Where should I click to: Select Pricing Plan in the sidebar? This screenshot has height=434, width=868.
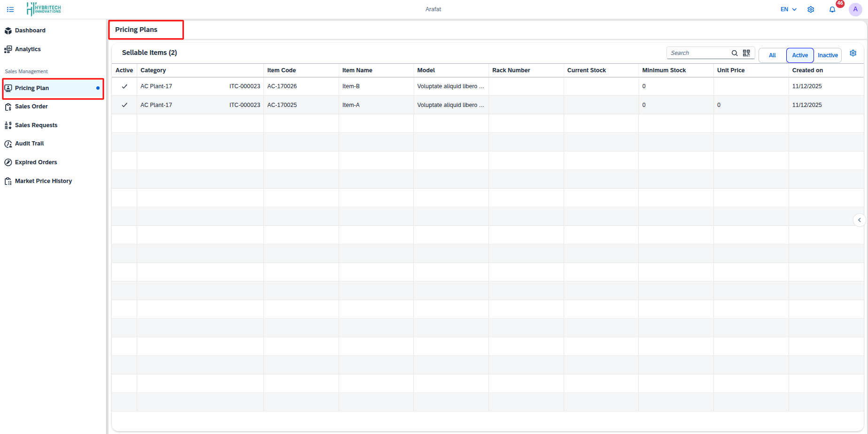pyautogui.click(x=31, y=88)
